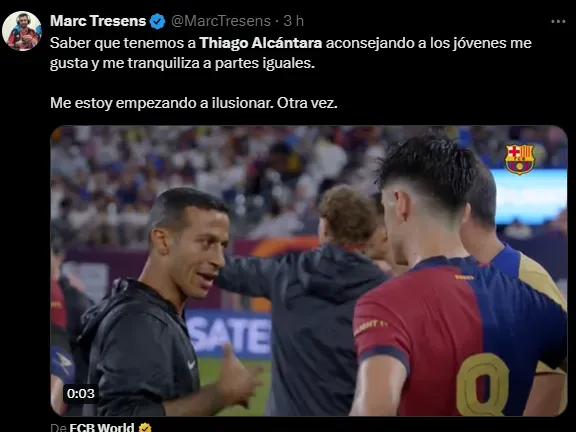Open the three-dot more options menu
The width and height of the screenshot is (576, 432).
(558, 22)
